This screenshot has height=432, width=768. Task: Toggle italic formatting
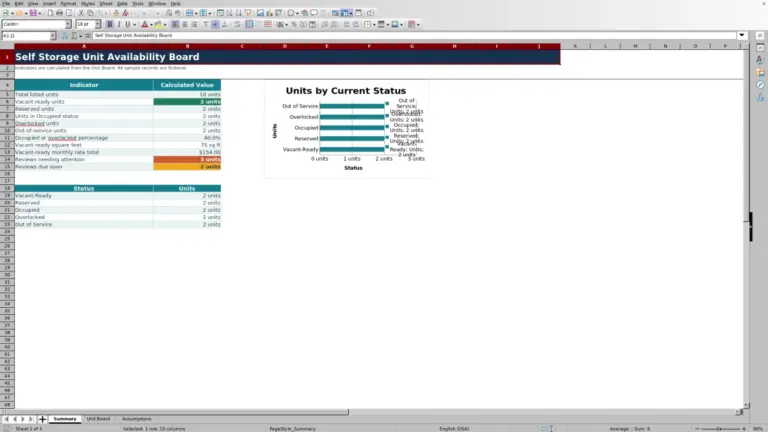click(119, 24)
